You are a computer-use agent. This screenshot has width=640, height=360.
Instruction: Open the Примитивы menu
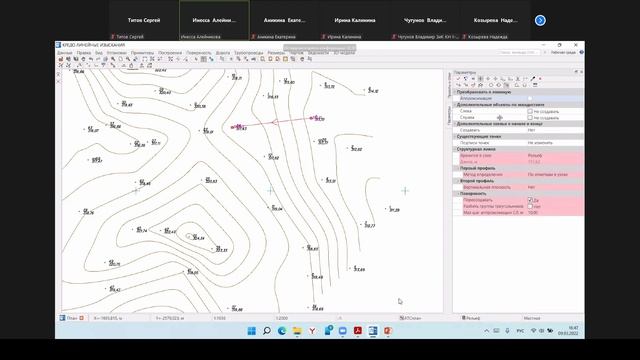(x=142, y=53)
